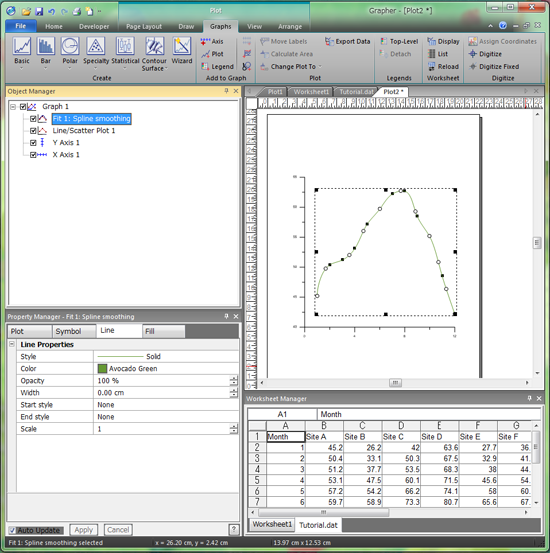This screenshot has height=553, width=550.
Task: Click the Avocado Green color swatch
Action: click(102, 369)
